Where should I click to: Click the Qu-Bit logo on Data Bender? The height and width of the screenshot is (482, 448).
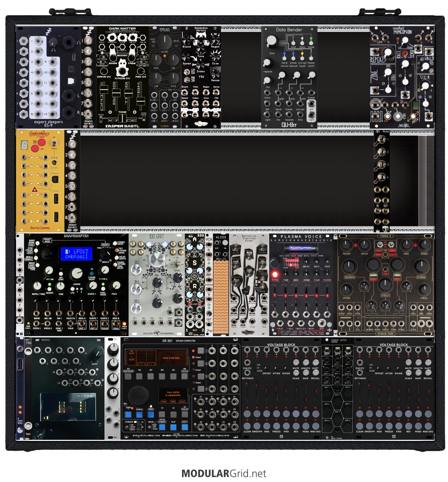289,125
